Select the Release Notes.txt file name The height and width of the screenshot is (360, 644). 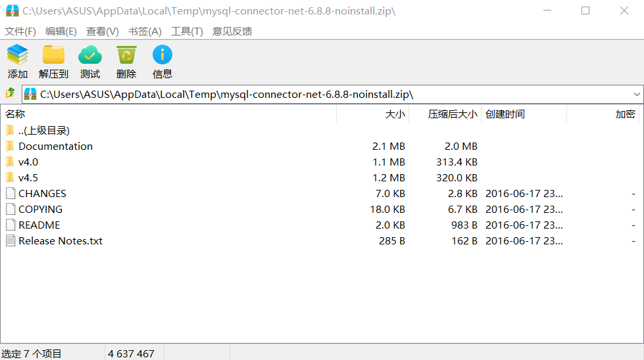[61, 240]
